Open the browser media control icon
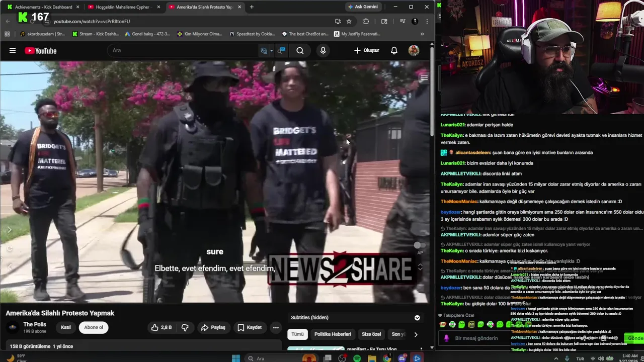The image size is (644, 362). tap(402, 22)
